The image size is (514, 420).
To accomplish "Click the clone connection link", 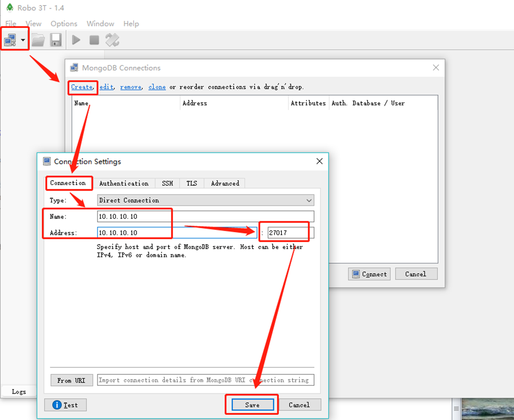I will pos(157,87).
